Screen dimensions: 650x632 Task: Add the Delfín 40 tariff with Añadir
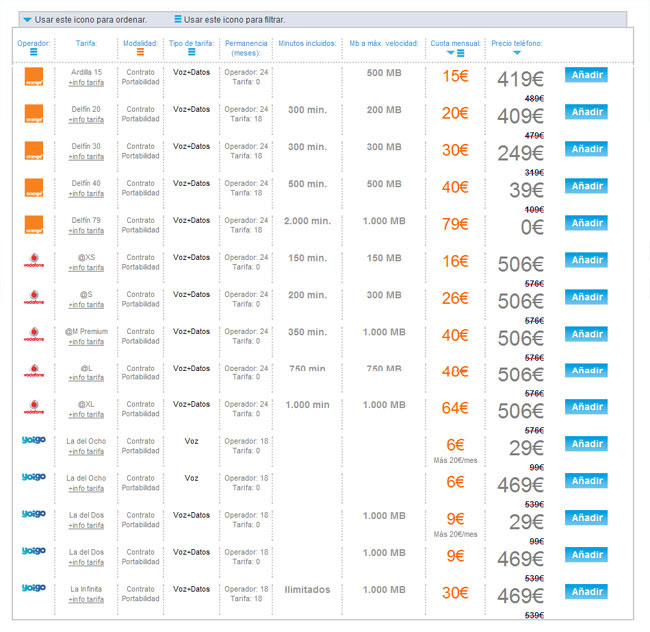(x=586, y=186)
